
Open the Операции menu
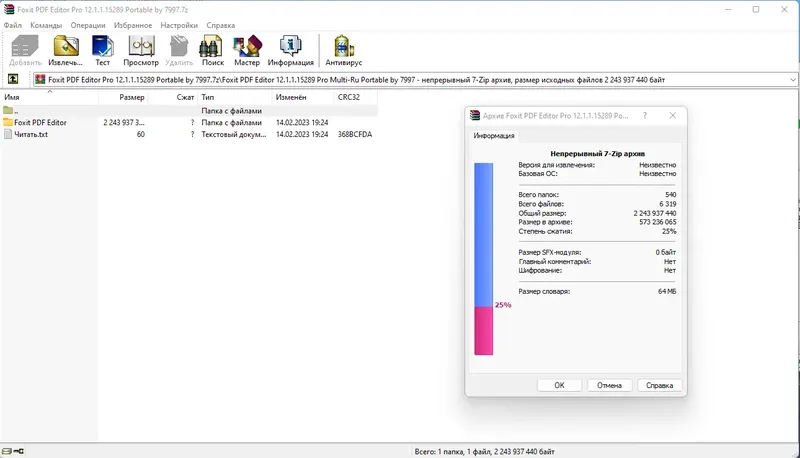tap(88, 25)
